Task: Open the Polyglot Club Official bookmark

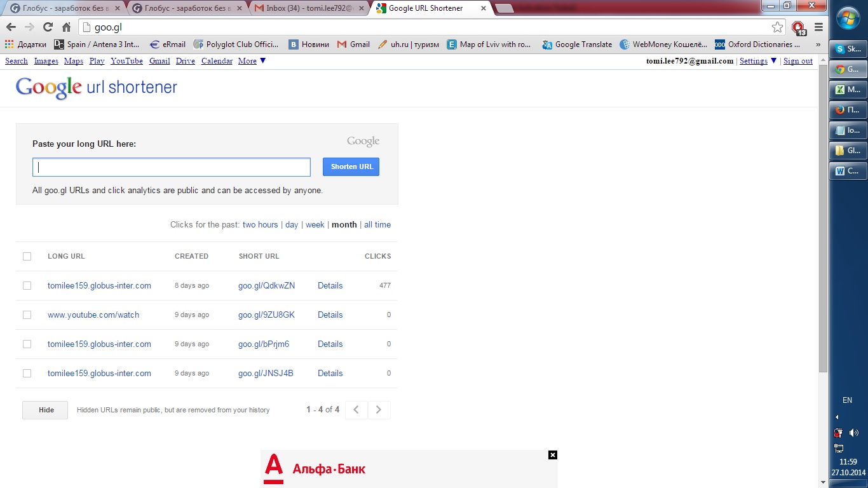Action: (235, 44)
